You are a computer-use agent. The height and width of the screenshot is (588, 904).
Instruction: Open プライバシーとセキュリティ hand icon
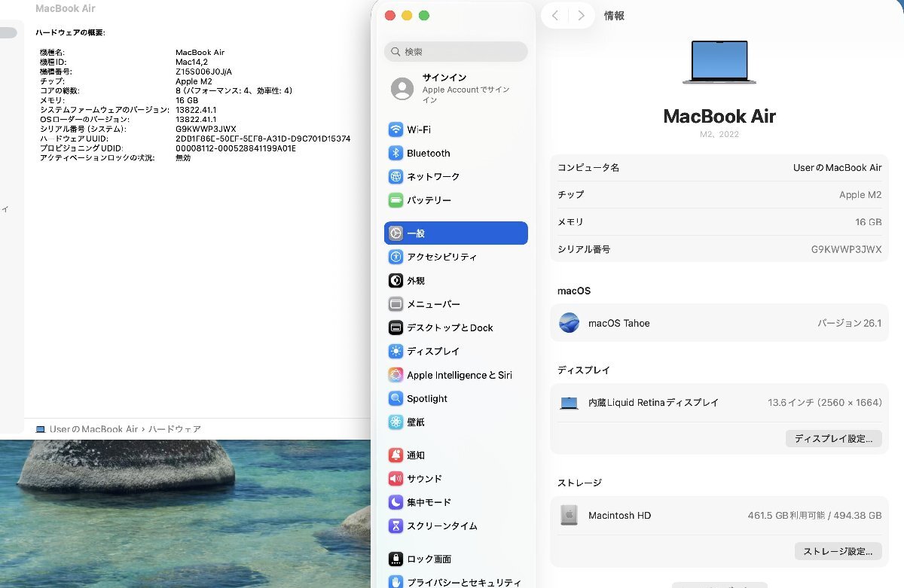pyautogui.click(x=395, y=582)
